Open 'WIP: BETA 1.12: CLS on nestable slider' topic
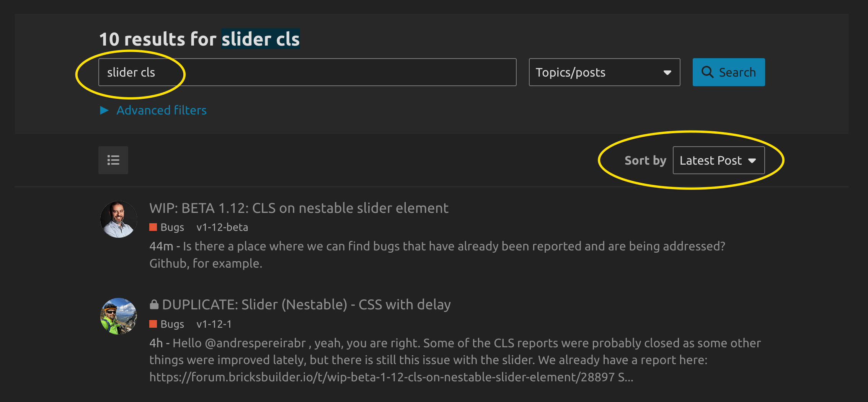The width and height of the screenshot is (868, 402). (299, 208)
